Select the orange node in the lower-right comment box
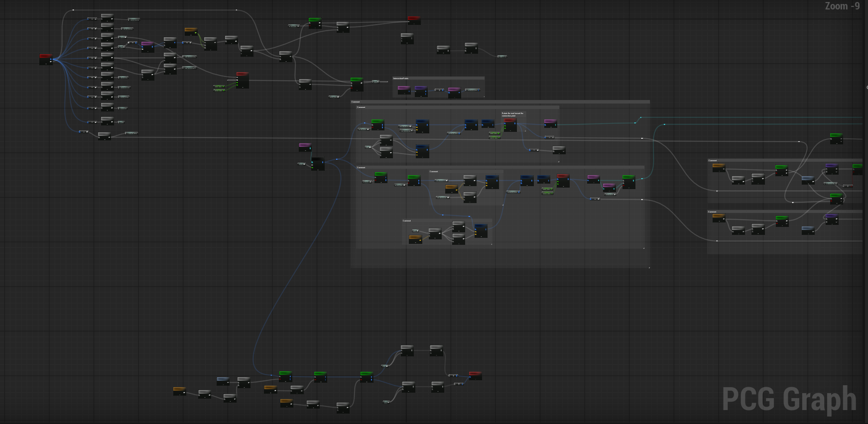This screenshot has width=868, height=424. coord(719,218)
